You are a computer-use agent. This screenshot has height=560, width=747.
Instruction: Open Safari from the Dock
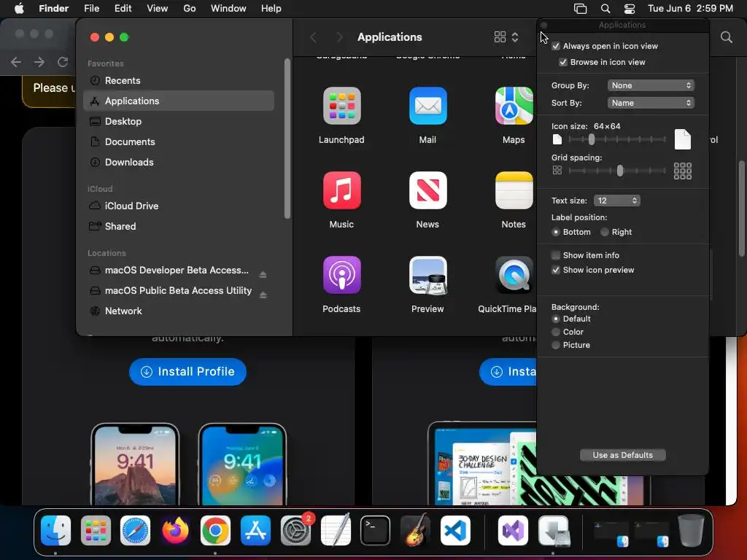click(135, 530)
